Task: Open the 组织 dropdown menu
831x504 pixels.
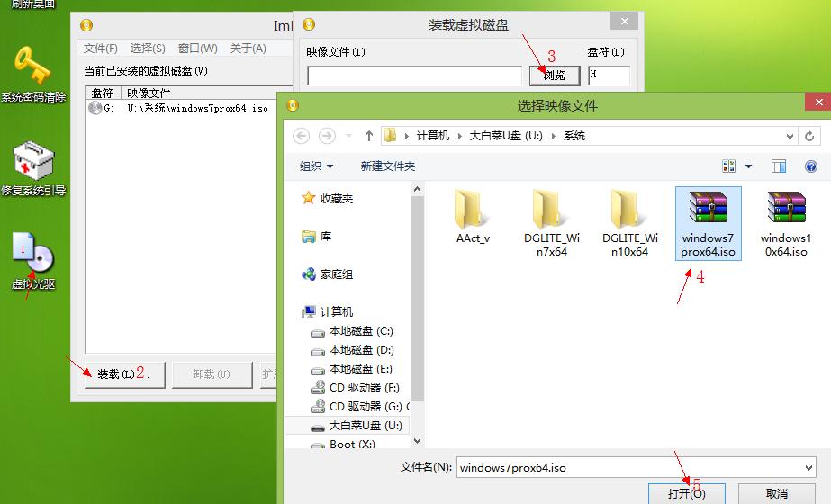Action: coord(316,166)
